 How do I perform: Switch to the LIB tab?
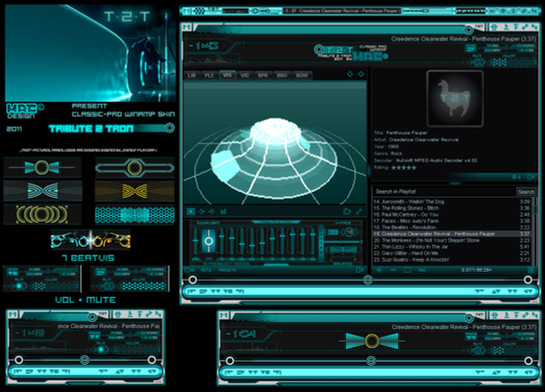(x=192, y=75)
